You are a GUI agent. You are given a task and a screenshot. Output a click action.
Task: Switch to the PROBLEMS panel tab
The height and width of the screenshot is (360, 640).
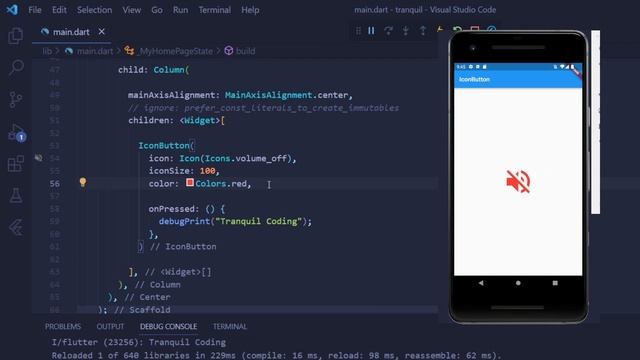pos(63,327)
